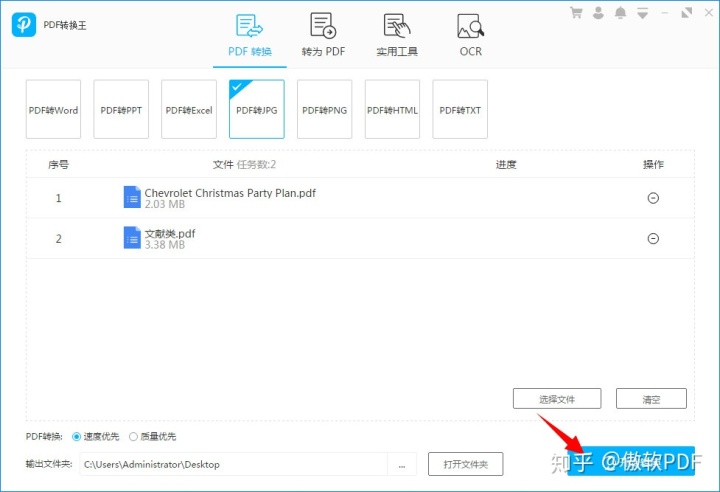Remove Chevrolet Christmas Party Plan.pdf from list
Screen dimensions: 720x492
pos(653,198)
